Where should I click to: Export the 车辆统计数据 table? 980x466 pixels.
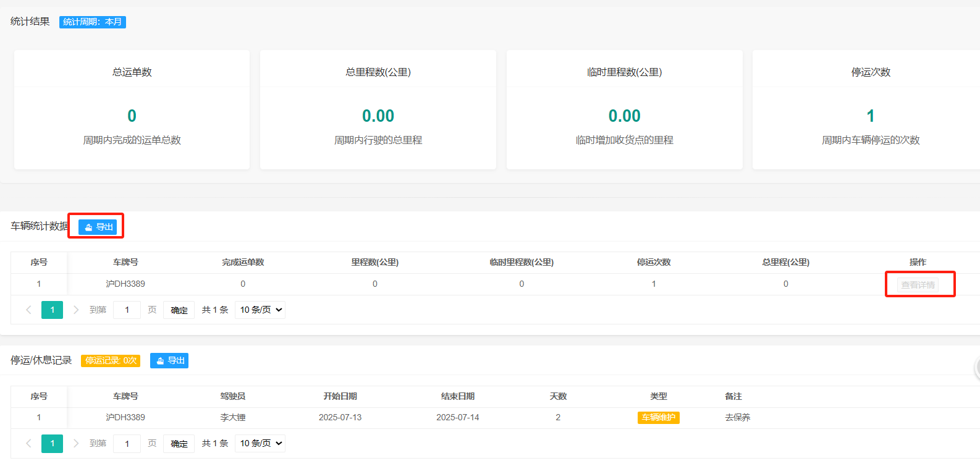pos(98,227)
